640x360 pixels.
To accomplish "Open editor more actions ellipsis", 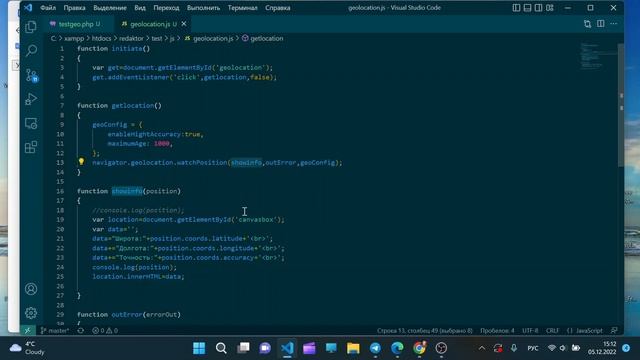I will [614, 24].
